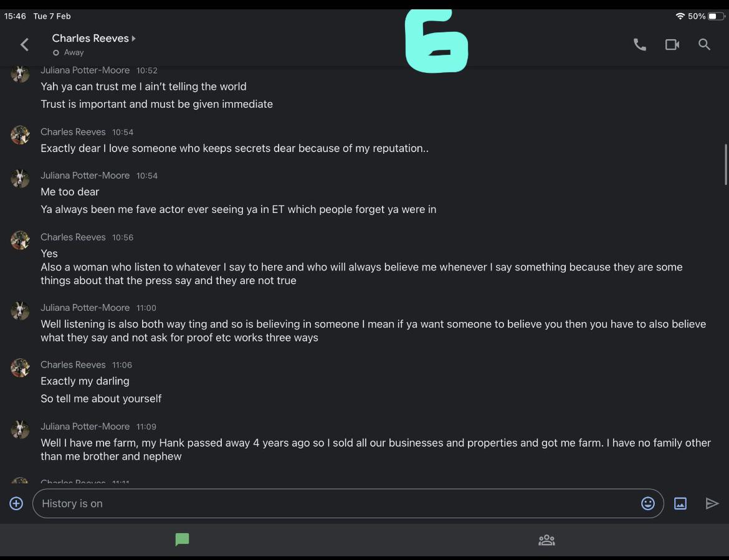Open Juliana Potter-Moore's avatar picture
Viewport: 729px width, 560px height.
(x=20, y=430)
